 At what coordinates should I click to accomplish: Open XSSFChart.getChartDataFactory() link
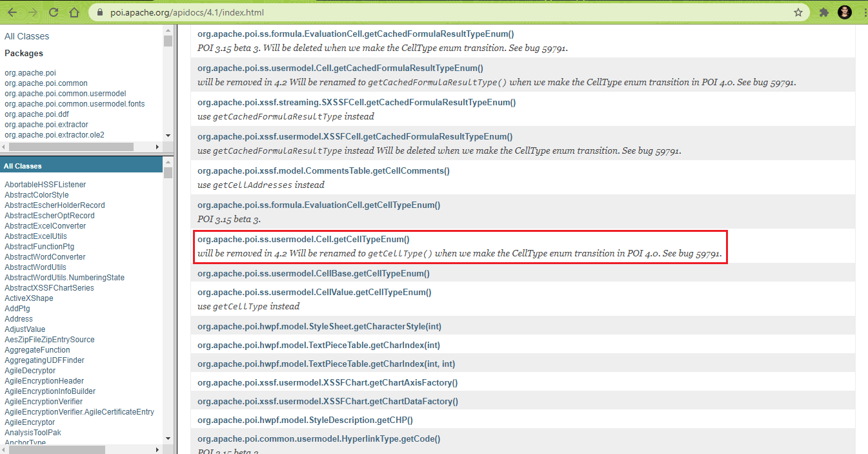tap(328, 401)
